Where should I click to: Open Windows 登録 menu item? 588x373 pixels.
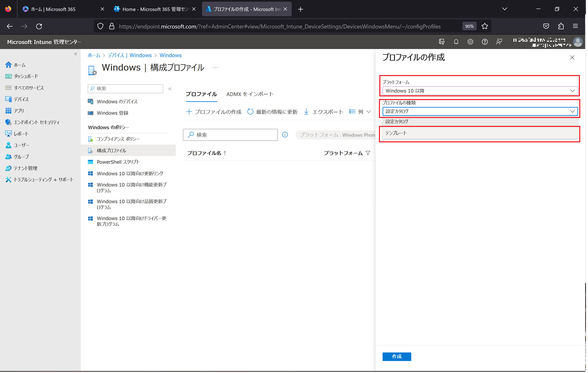coord(108,113)
